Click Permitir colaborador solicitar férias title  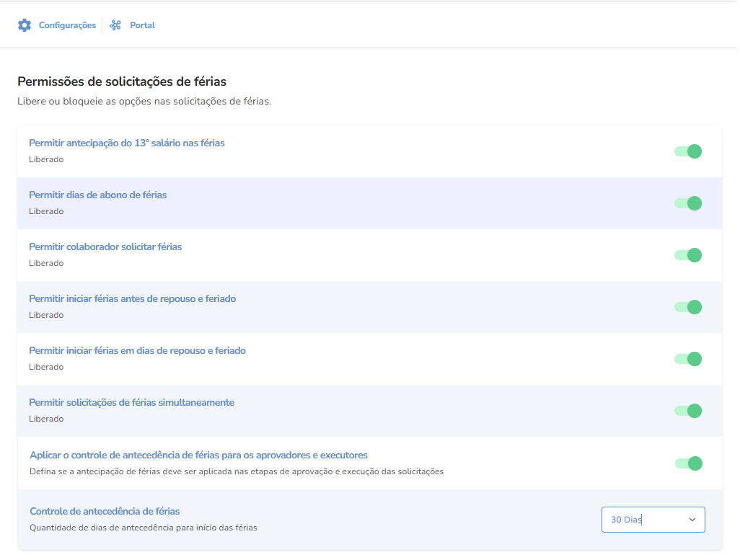click(x=105, y=246)
